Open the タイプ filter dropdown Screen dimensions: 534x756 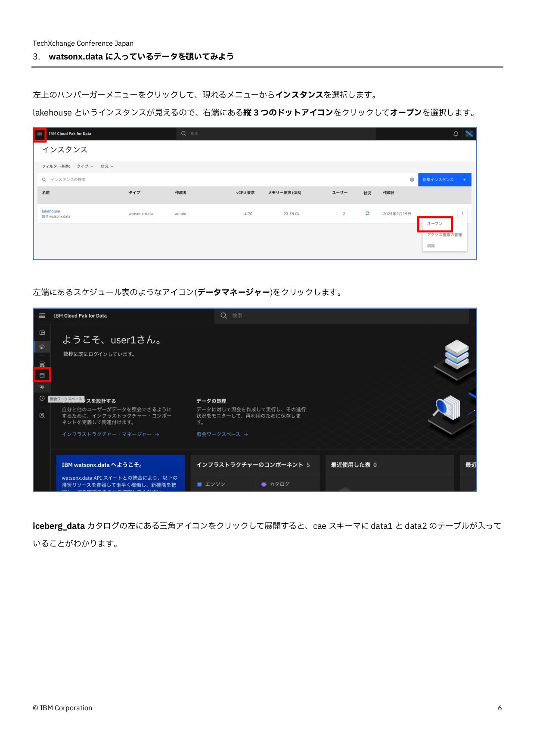tap(85, 166)
